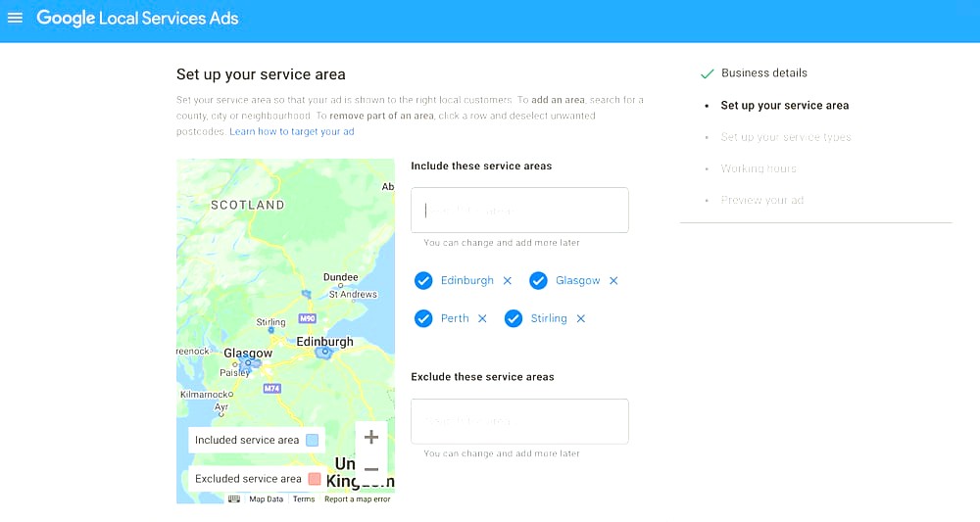
Task: Focus the Include service areas search field
Action: pyautogui.click(x=519, y=211)
